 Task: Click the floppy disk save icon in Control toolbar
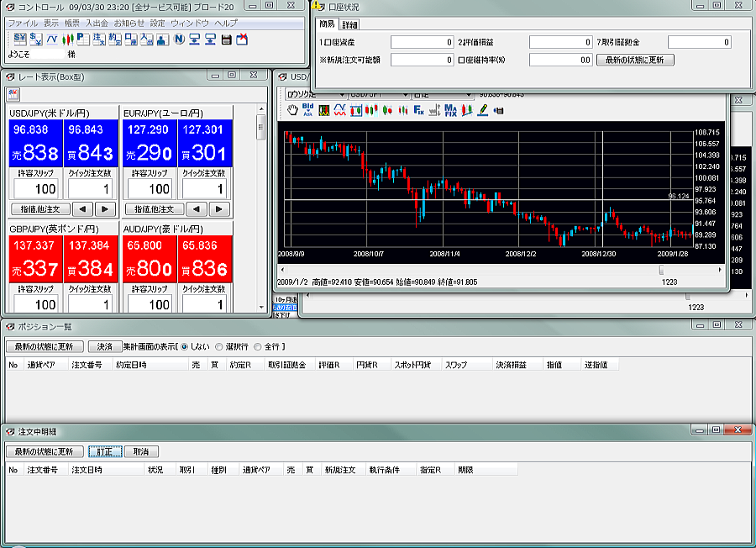point(226,39)
